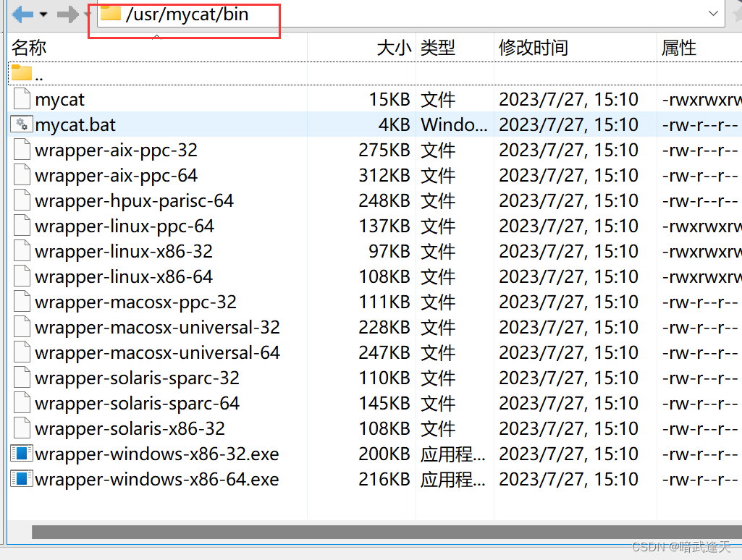The width and height of the screenshot is (742, 560).
Task: Click the 137KB size cell
Action: (384, 226)
